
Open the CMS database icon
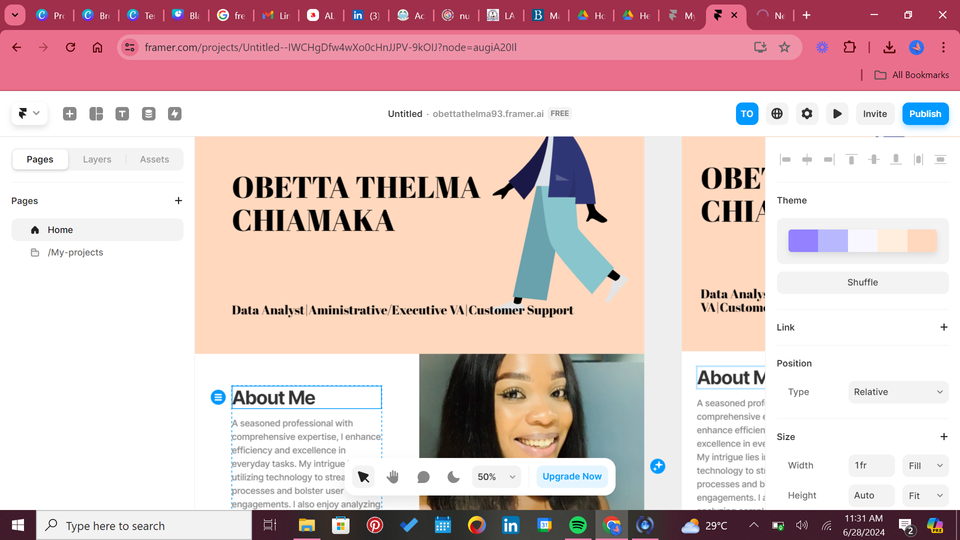pyautogui.click(x=148, y=114)
